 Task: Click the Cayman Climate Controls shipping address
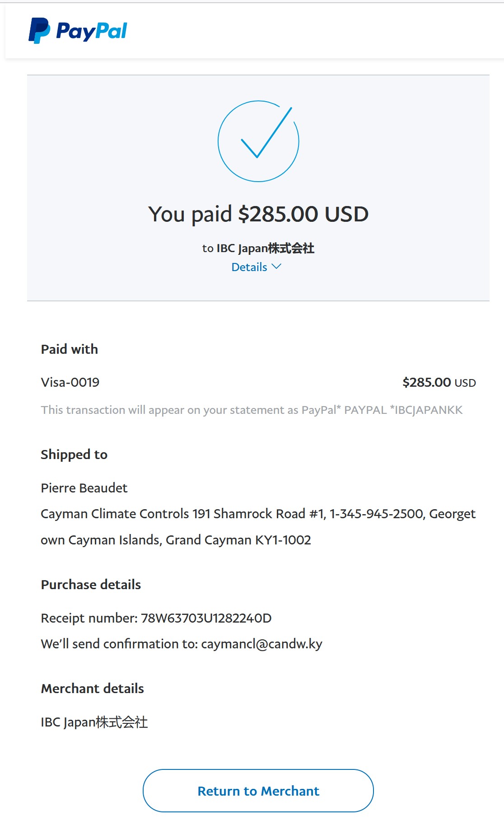coord(258,527)
